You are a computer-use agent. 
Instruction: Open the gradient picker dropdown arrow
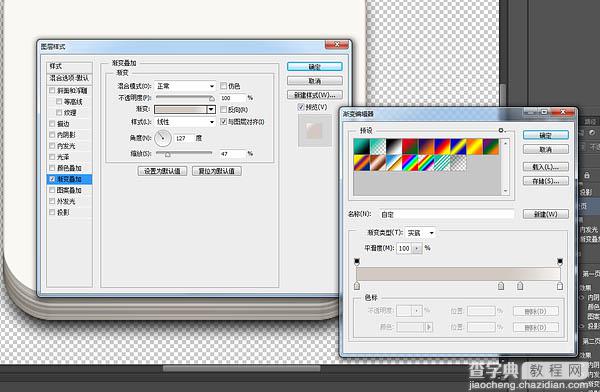coord(211,109)
